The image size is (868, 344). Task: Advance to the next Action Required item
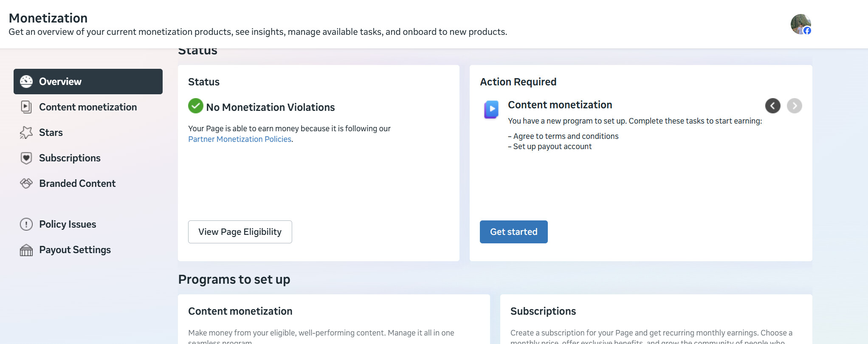click(794, 106)
